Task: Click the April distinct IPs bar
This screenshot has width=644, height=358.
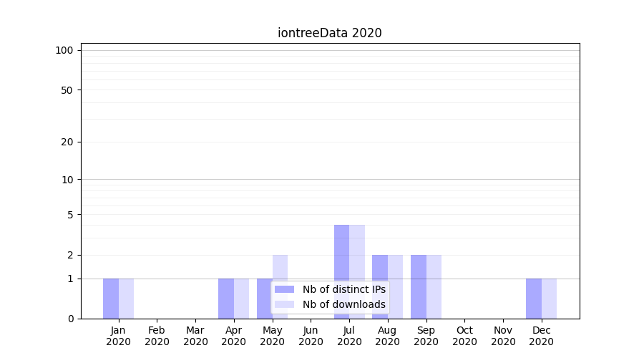Action: [226, 299]
